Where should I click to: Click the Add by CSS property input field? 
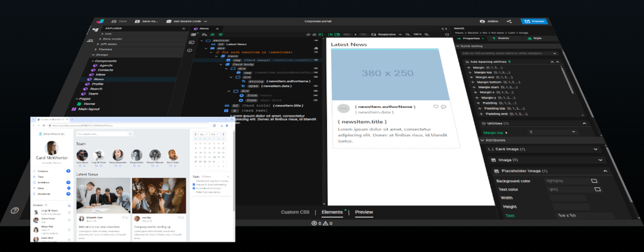coord(509,53)
